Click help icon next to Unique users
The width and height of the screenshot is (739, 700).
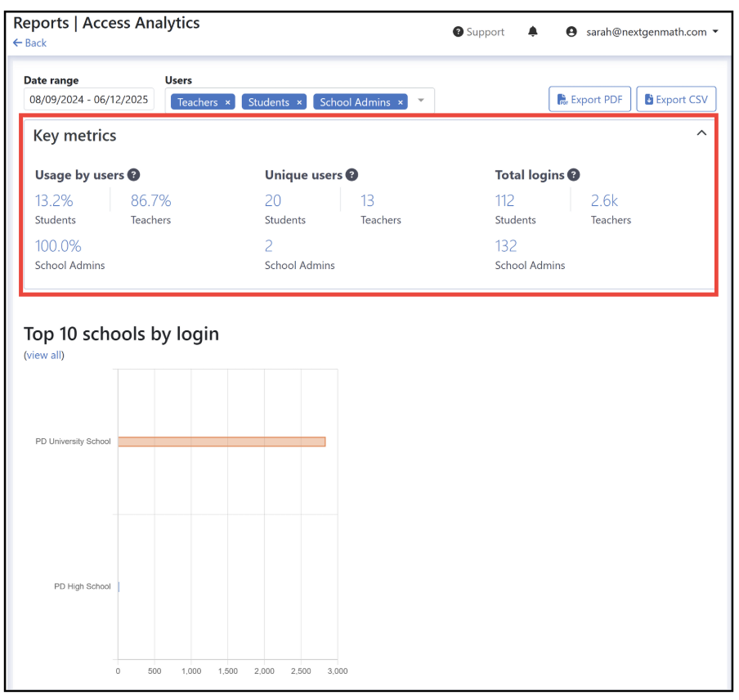tap(352, 175)
